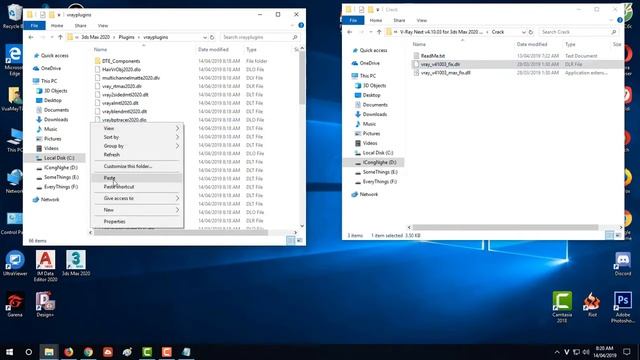This screenshot has height=360, width=640.
Task: Go back in Crack window
Action: [350, 32]
